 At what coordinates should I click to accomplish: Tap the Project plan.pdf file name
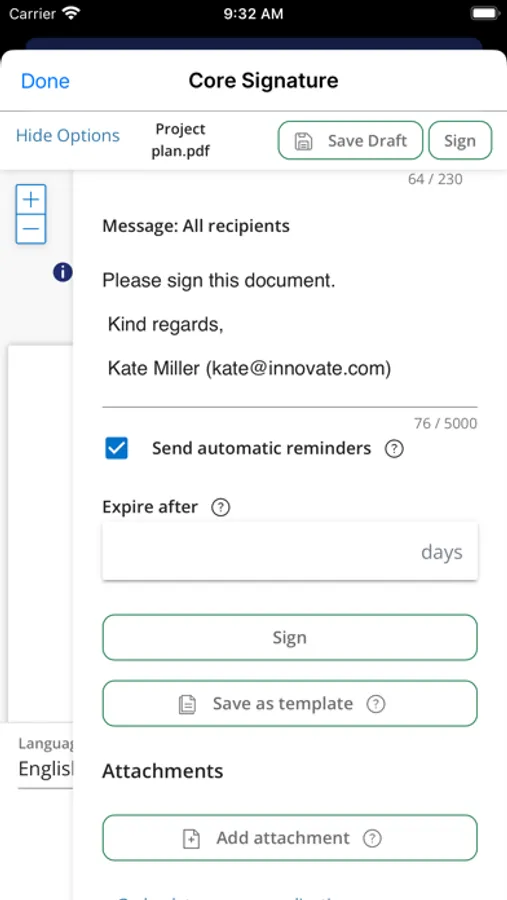click(x=180, y=141)
